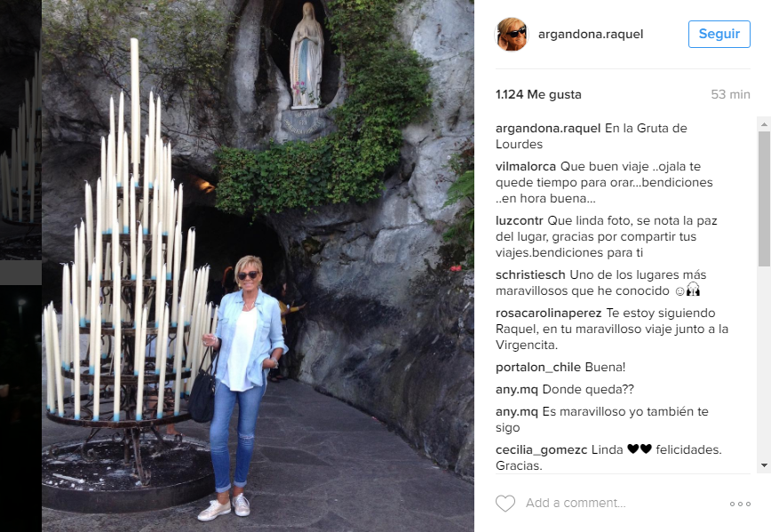Click the 53 min post timestamp
This screenshot has height=532, width=771.
point(730,94)
